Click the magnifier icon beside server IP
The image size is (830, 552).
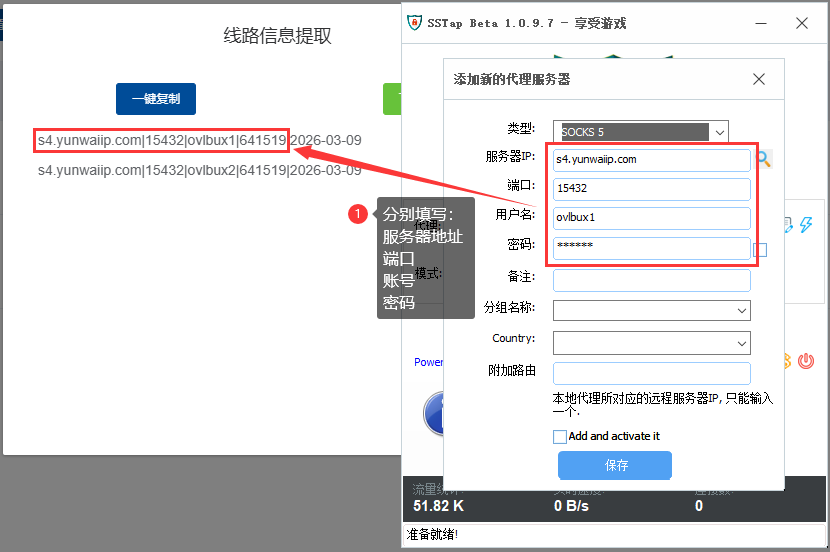point(764,159)
